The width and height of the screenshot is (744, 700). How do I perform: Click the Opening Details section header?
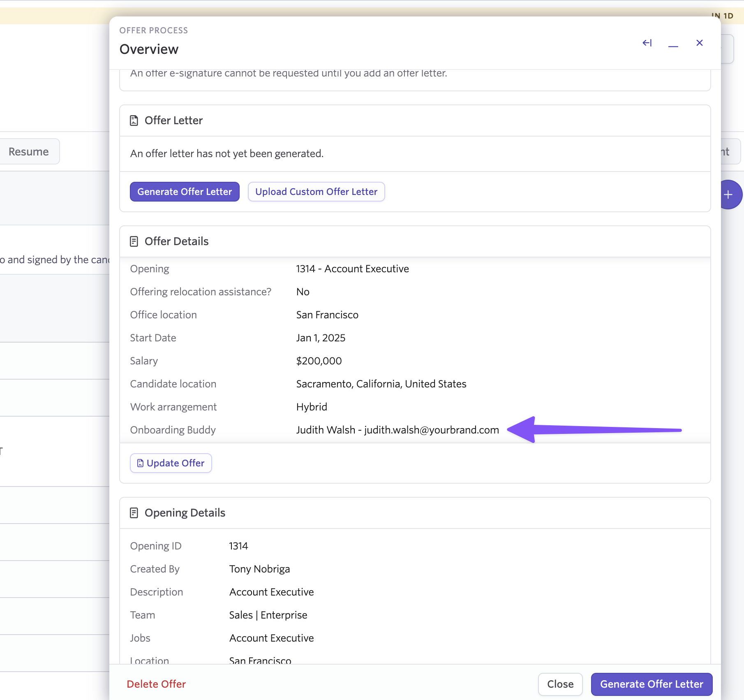(x=185, y=513)
